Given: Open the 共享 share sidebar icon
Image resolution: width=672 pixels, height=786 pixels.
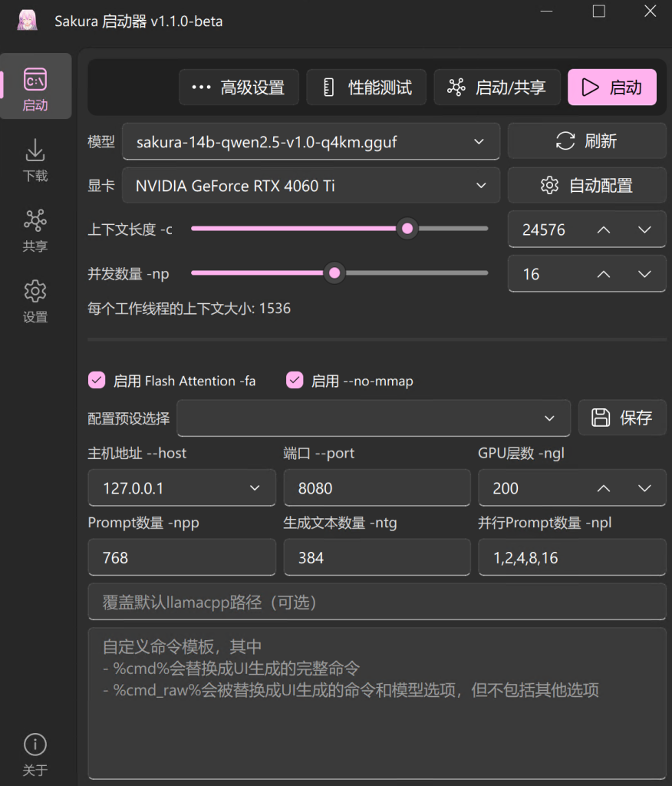Looking at the screenshot, I should (35, 230).
